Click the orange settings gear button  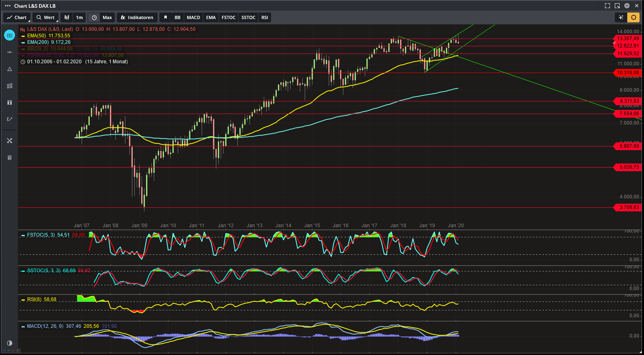[633, 17]
